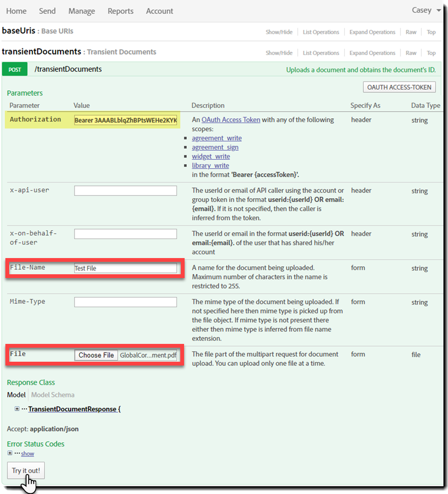The height and width of the screenshot is (494, 448).
Task: Click the x-api-user input field
Action: click(125, 191)
